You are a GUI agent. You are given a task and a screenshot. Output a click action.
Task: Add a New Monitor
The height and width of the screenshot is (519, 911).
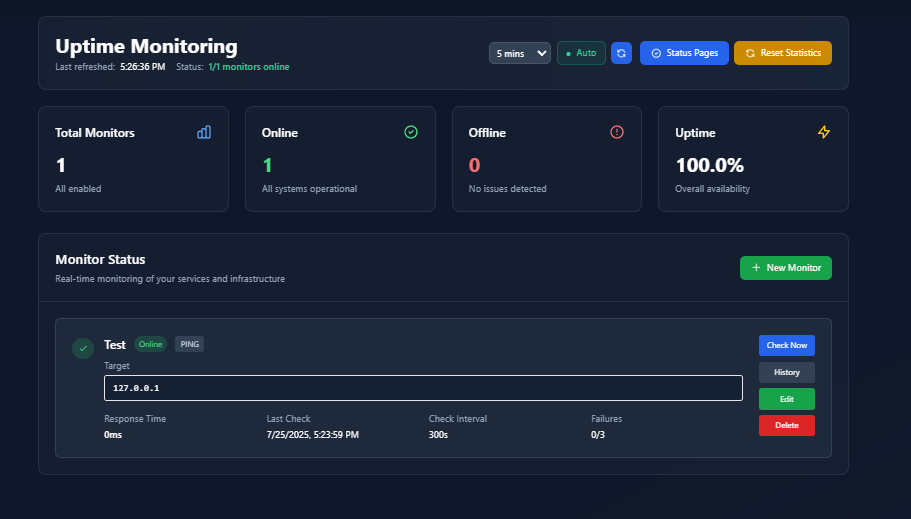(x=785, y=268)
